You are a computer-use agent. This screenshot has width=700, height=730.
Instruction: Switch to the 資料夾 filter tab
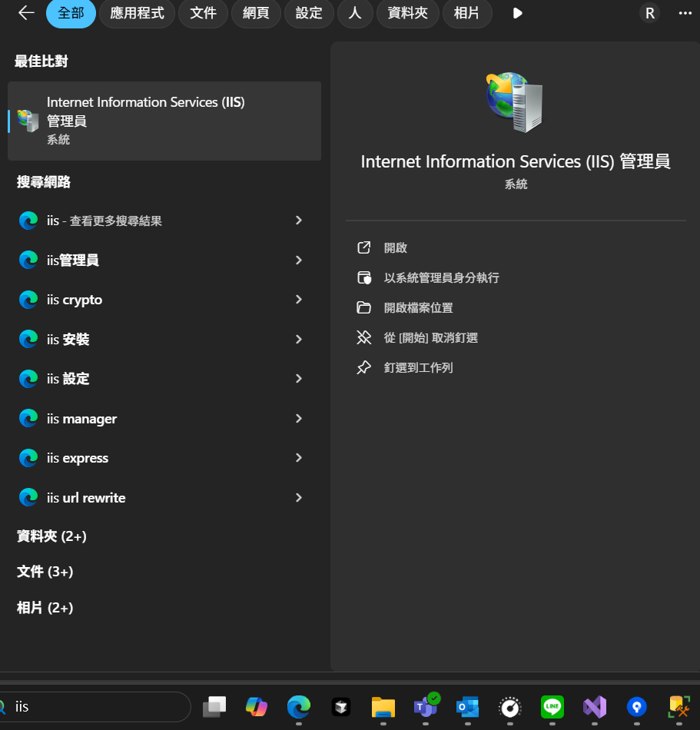pos(408,13)
